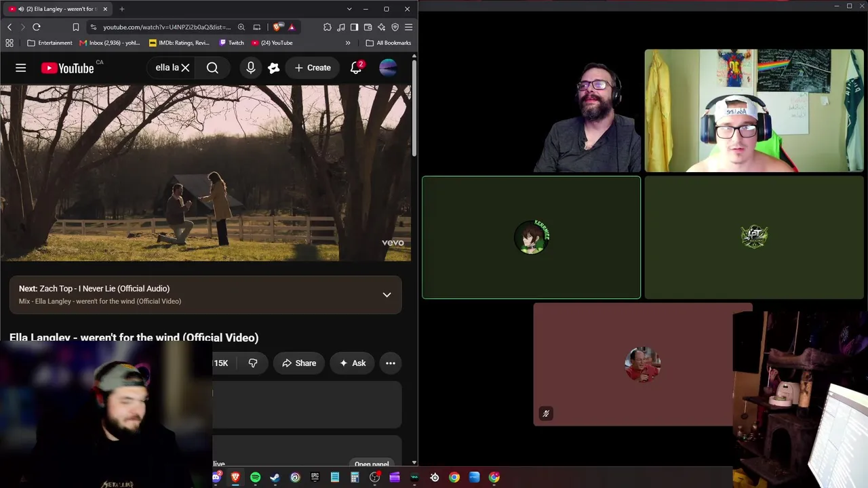Open Spotify from the taskbar
This screenshot has height=488, width=868.
pyautogui.click(x=255, y=477)
